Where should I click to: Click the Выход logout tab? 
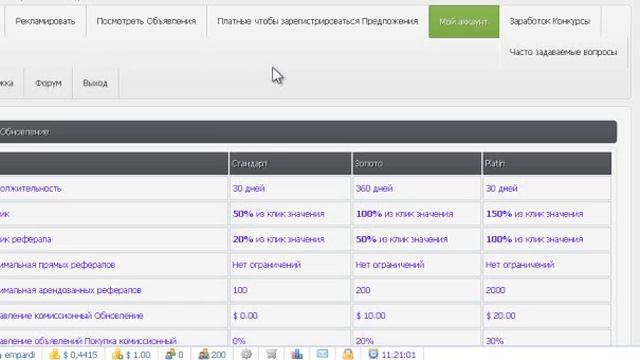point(95,83)
